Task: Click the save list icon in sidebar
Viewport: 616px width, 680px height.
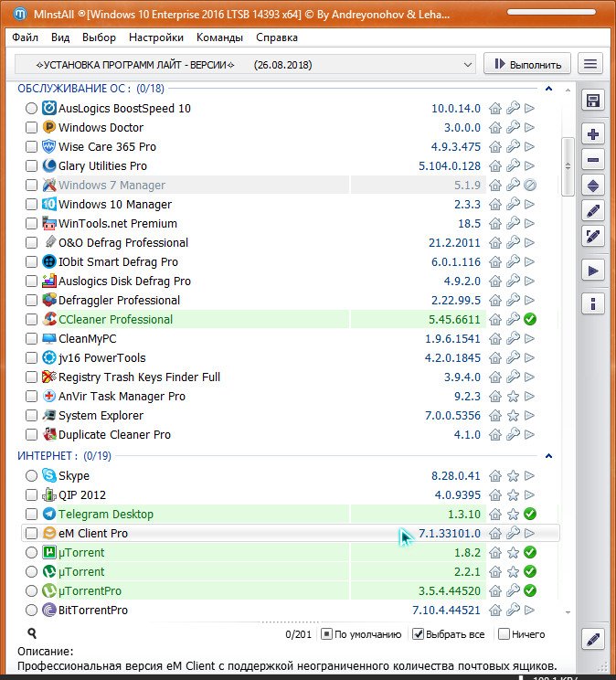Action: [592, 101]
